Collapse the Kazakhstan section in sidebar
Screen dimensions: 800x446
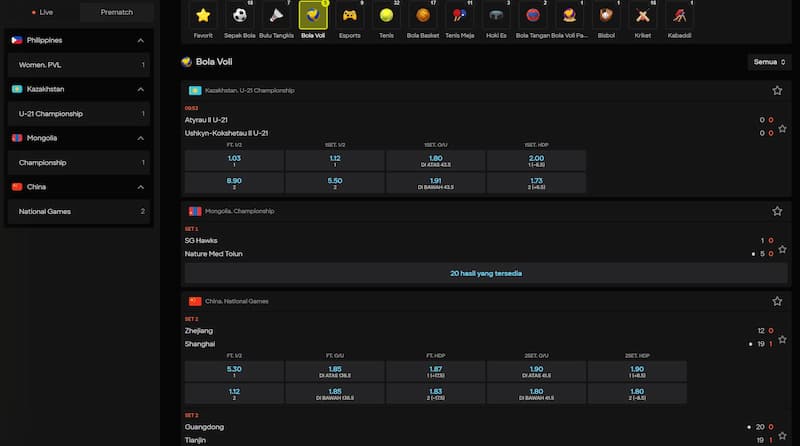click(x=139, y=89)
